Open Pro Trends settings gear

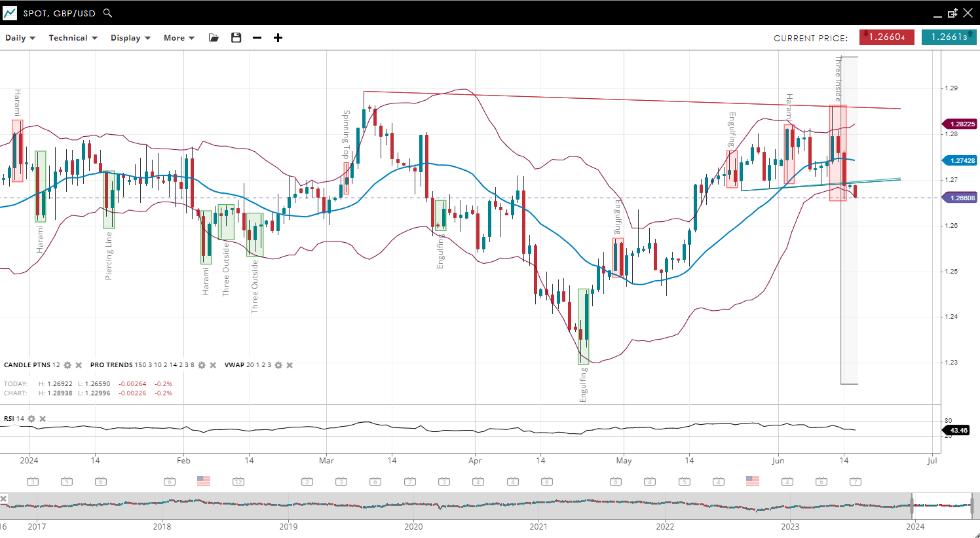tap(202, 365)
